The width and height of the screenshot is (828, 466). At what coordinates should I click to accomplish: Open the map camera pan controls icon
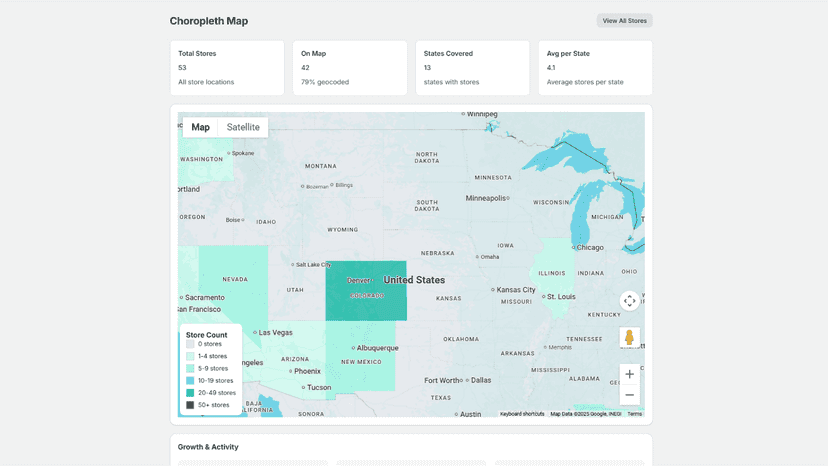(629, 301)
